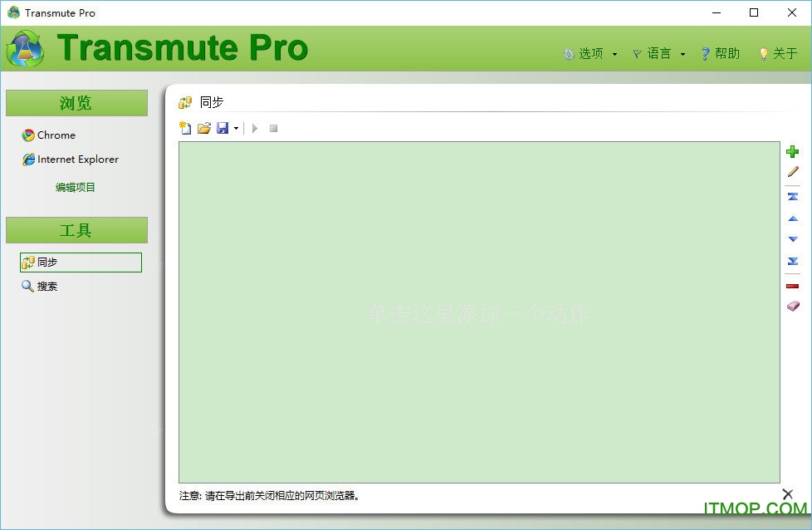The height and width of the screenshot is (530, 812).
Task: Edit the selected action using the pencil icon
Action: click(x=792, y=173)
